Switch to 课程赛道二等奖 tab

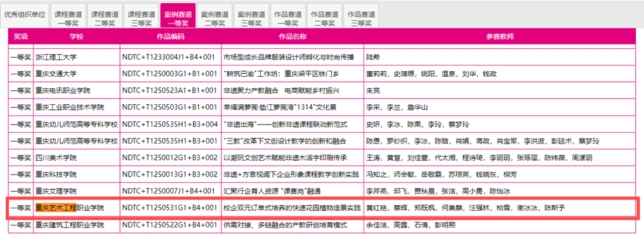105,15
